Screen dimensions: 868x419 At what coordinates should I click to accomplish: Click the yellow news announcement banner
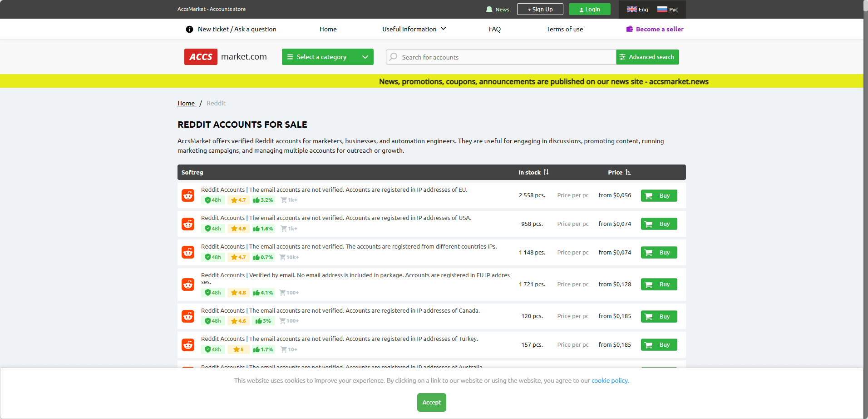[x=432, y=81]
